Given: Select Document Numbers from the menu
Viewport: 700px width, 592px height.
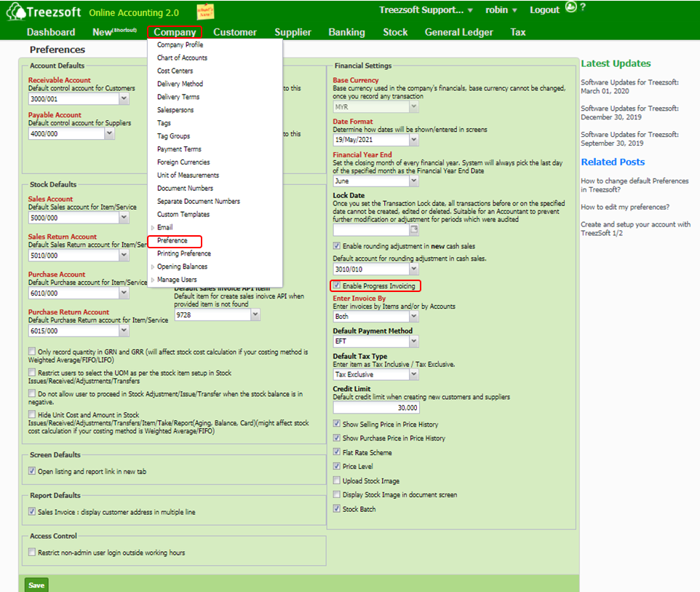Looking at the screenshot, I should [186, 189].
